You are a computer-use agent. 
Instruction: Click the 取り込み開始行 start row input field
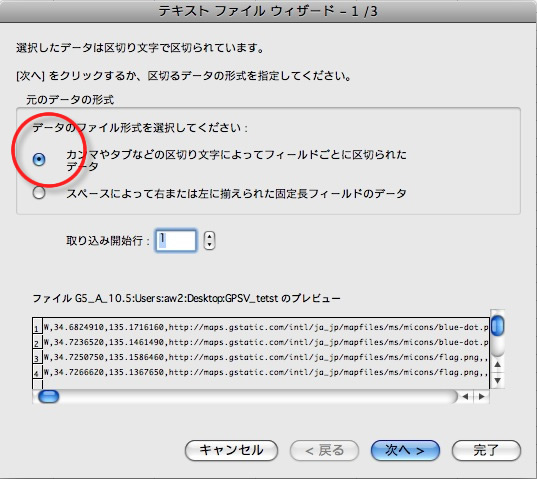tap(176, 241)
